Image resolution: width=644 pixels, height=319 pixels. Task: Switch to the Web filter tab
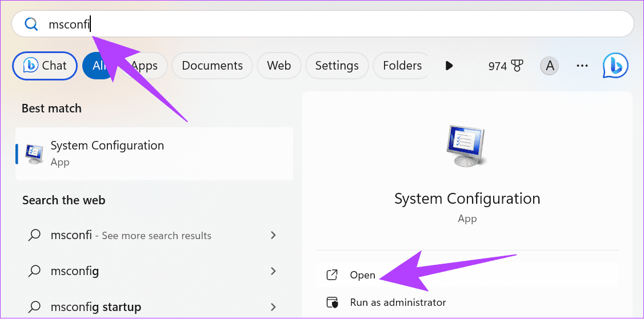tap(279, 66)
